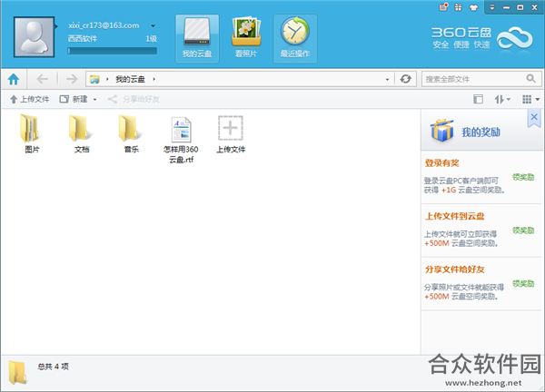Navigate forward with the right arrow
545x392 pixels.
tap(72, 79)
